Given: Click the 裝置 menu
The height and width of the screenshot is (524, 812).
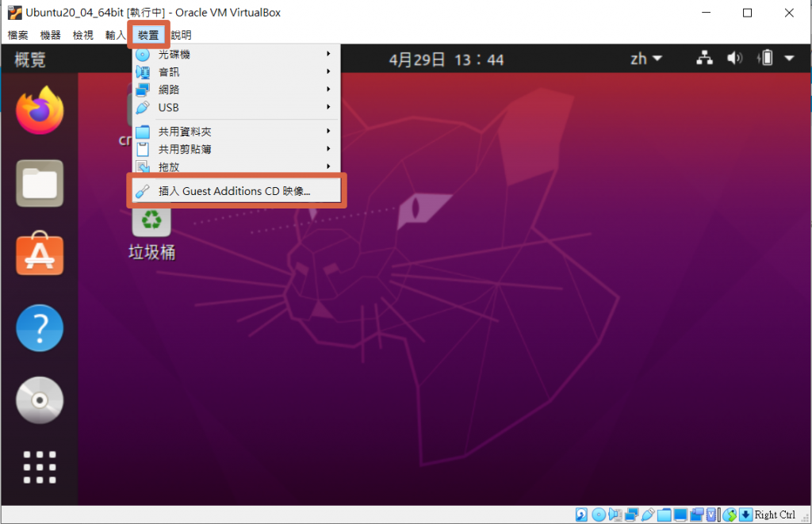Looking at the screenshot, I should (x=148, y=35).
